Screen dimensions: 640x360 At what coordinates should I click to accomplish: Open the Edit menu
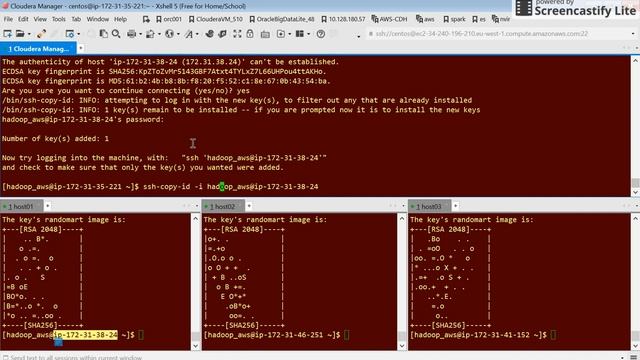pos(23,19)
